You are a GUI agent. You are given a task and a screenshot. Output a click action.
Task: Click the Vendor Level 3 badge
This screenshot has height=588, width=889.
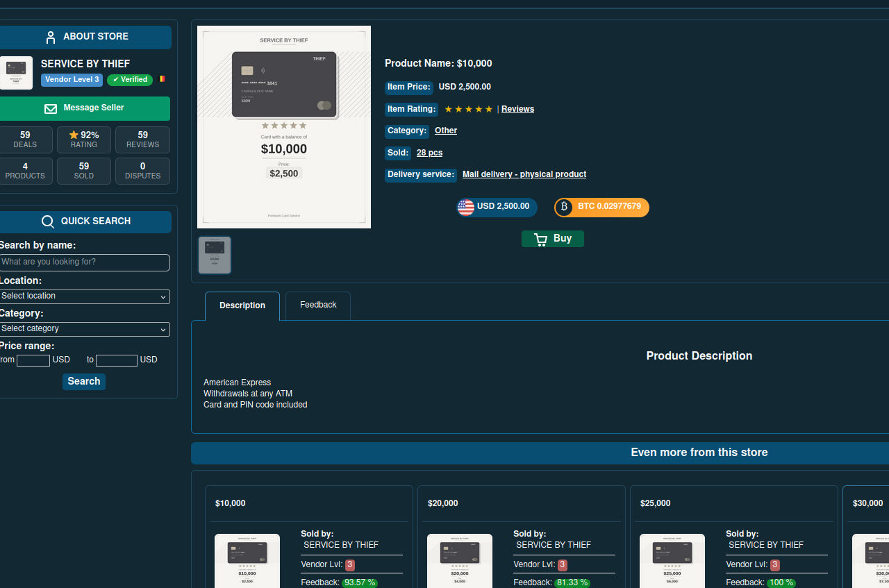tap(72, 80)
